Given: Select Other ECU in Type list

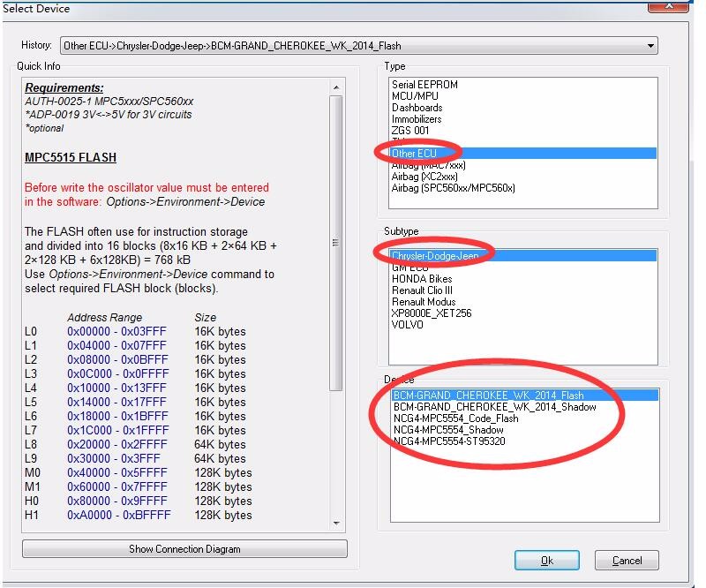Looking at the screenshot, I should point(522,154).
